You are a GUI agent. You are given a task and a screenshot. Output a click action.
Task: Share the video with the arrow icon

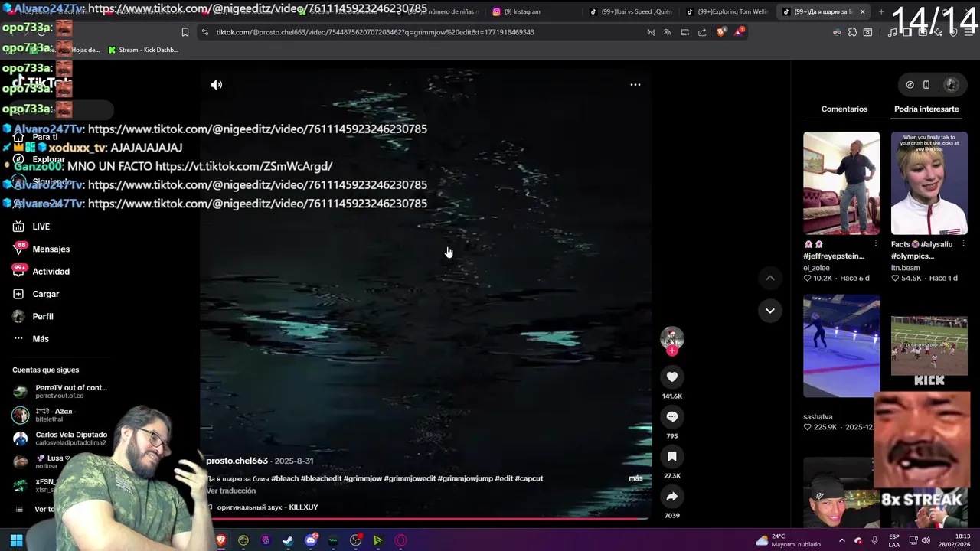(x=672, y=496)
